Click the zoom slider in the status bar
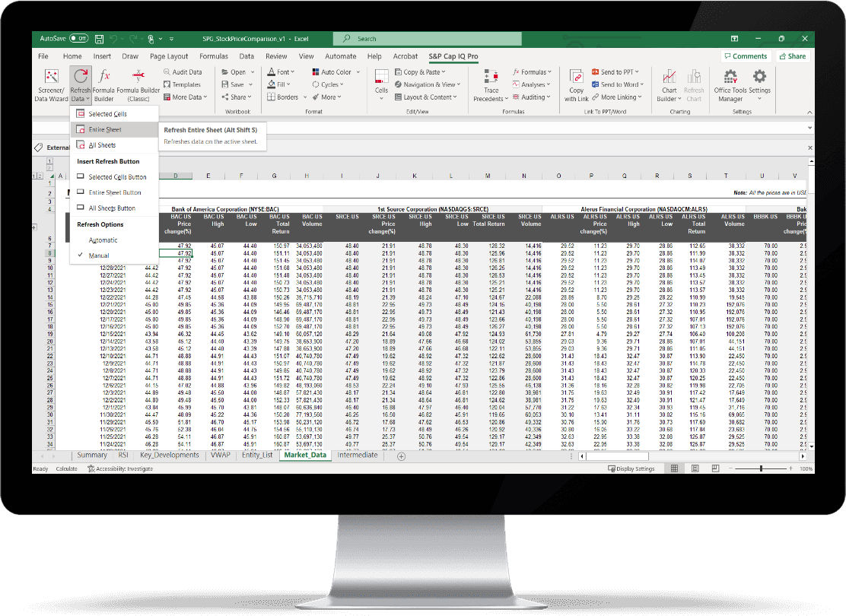846x616 pixels. point(761,468)
